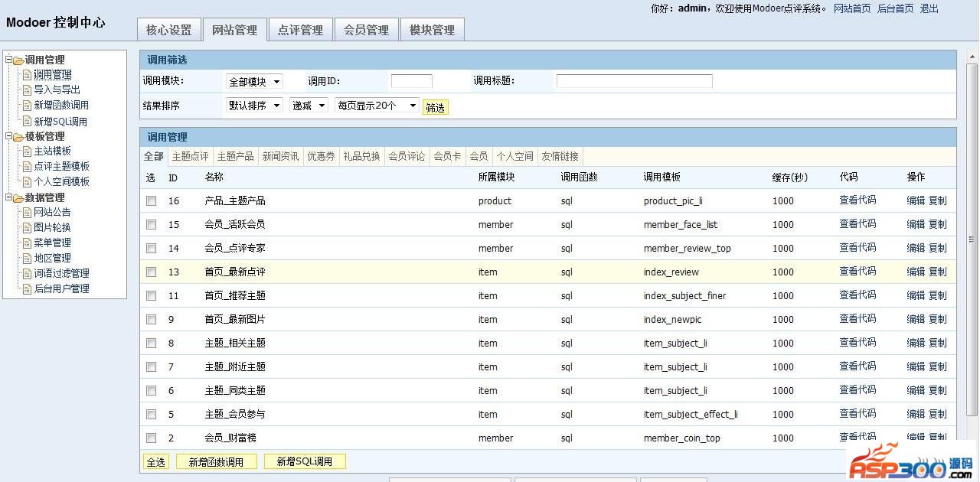Click the page icon beside 图片轮换
The height and width of the screenshot is (482, 980).
pos(28,228)
